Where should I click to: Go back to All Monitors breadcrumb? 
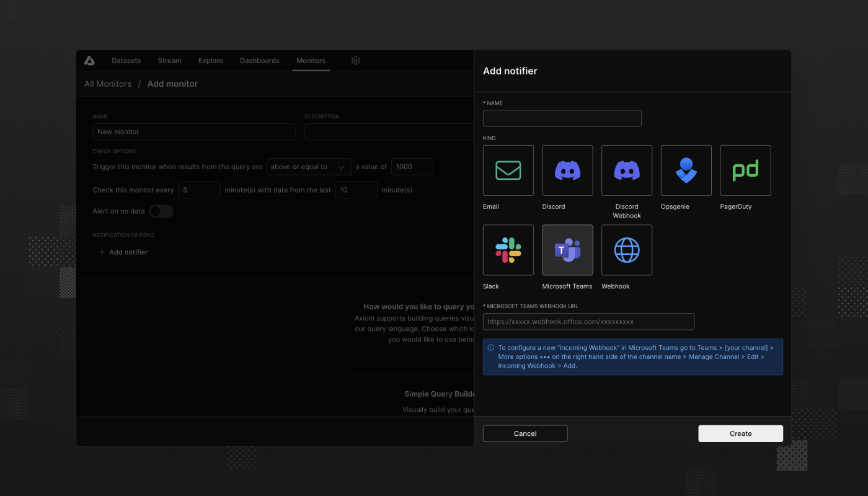click(x=108, y=84)
